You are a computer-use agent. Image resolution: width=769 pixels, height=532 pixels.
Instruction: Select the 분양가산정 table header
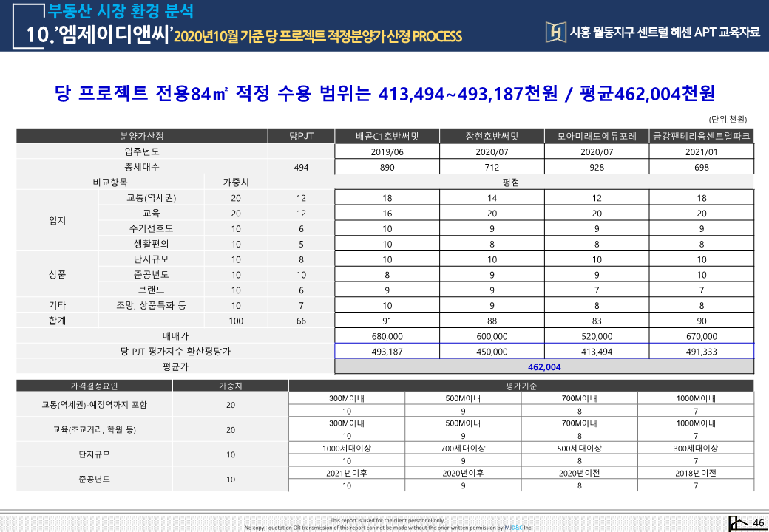click(142, 136)
